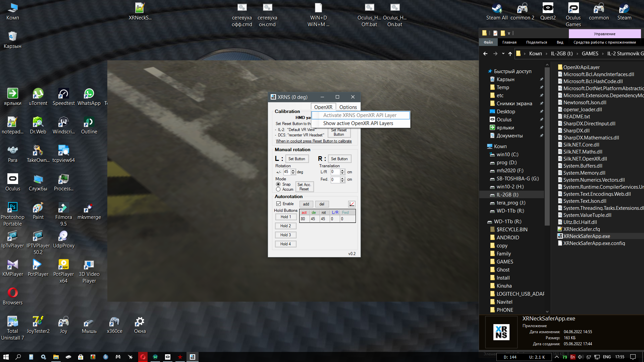Increase L/R translation value stepper
Screen dimensions: 644x362
coord(342,170)
